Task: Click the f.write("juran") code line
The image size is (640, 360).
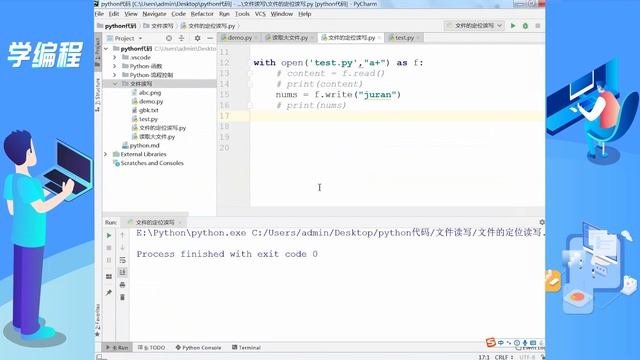Action: [x=338, y=95]
